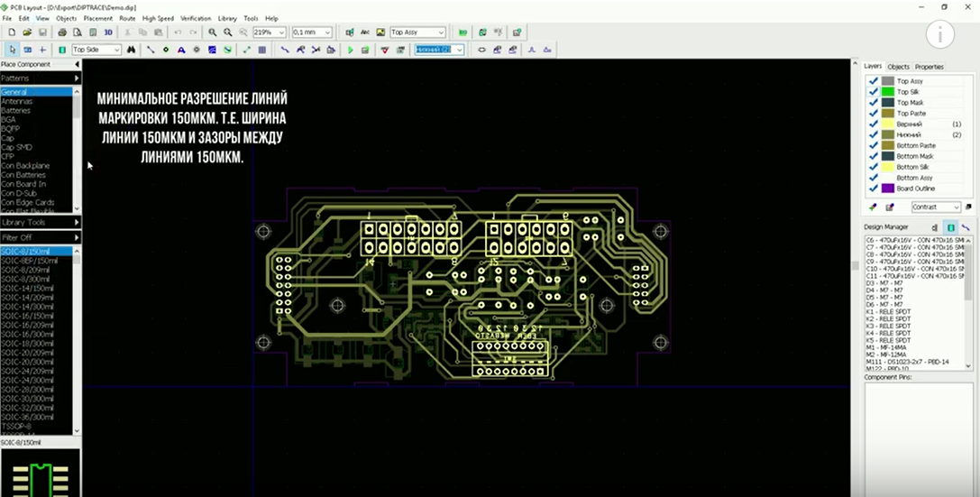Open the binoculars find tool
Viewport: 980px width, 497px height.
pyautogui.click(x=132, y=50)
